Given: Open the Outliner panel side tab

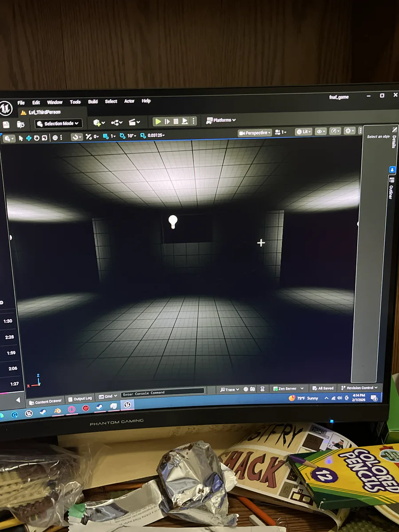Looking at the screenshot, I should pyautogui.click(x=391, y=189).
